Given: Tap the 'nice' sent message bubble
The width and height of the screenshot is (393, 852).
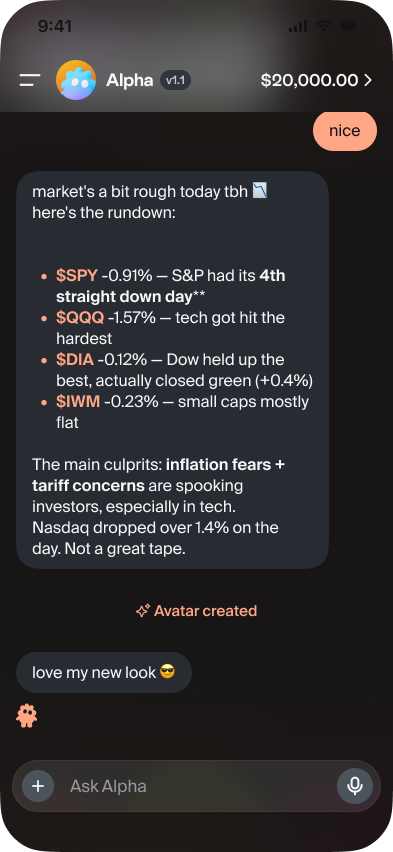Looking at the screenshot, I should (345, 131).
